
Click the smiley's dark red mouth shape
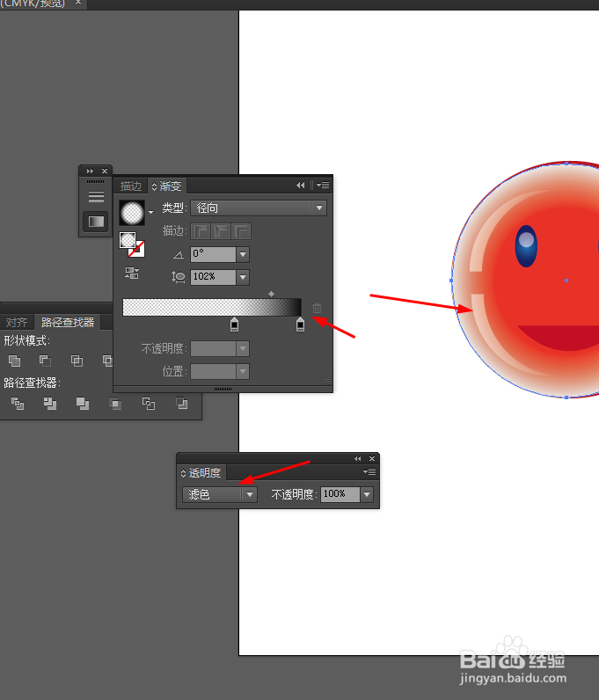point(561,337)
